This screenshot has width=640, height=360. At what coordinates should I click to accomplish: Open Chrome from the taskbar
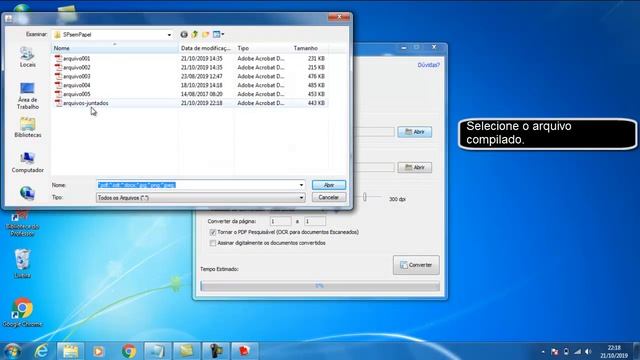(x=129, y=351)
